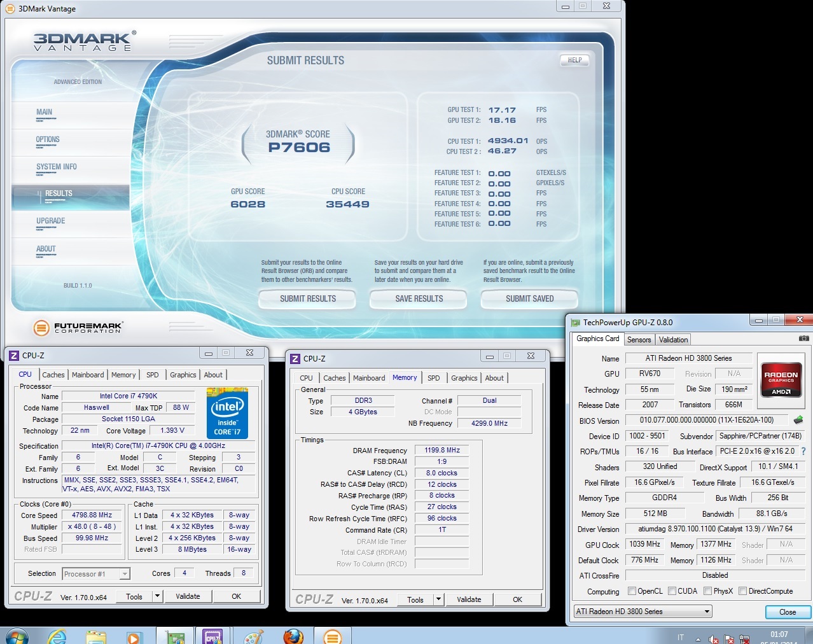
Task: Click the Save Results button
Action: [x=419, y=298]
